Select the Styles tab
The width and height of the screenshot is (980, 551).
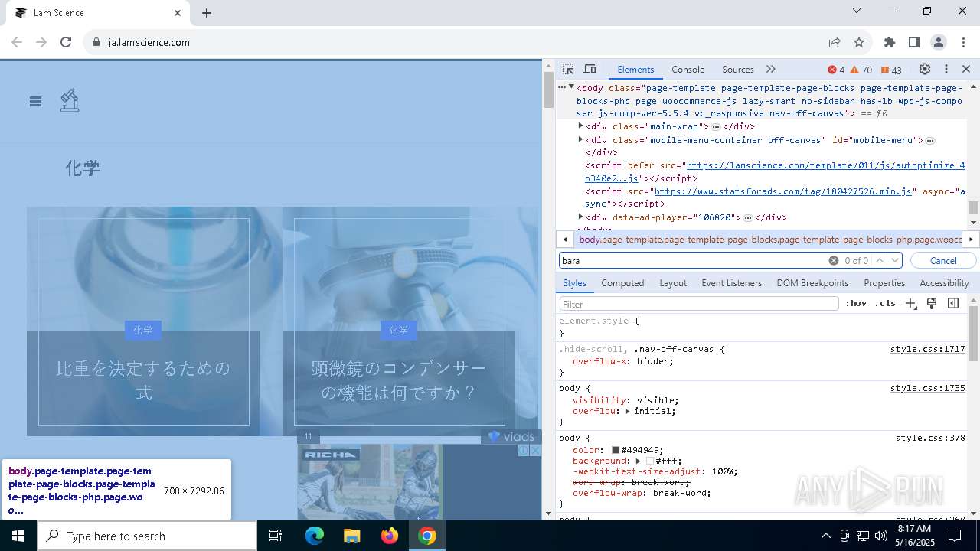click(574, 283)
